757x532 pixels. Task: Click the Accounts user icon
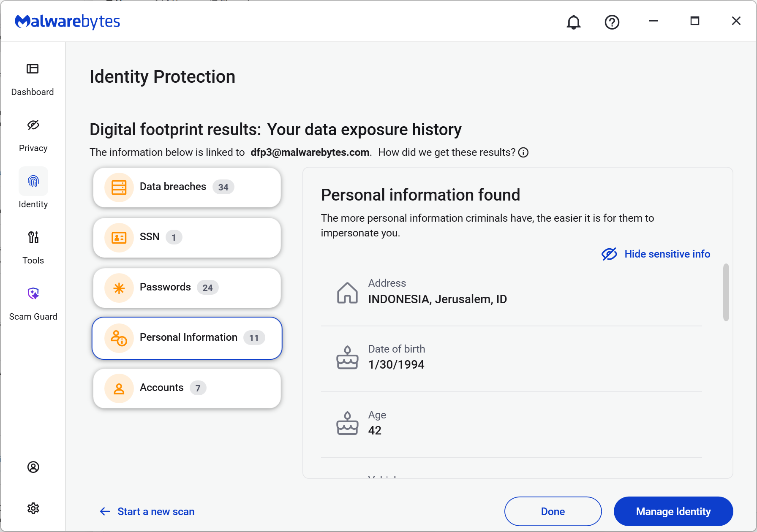coord(119,388)
